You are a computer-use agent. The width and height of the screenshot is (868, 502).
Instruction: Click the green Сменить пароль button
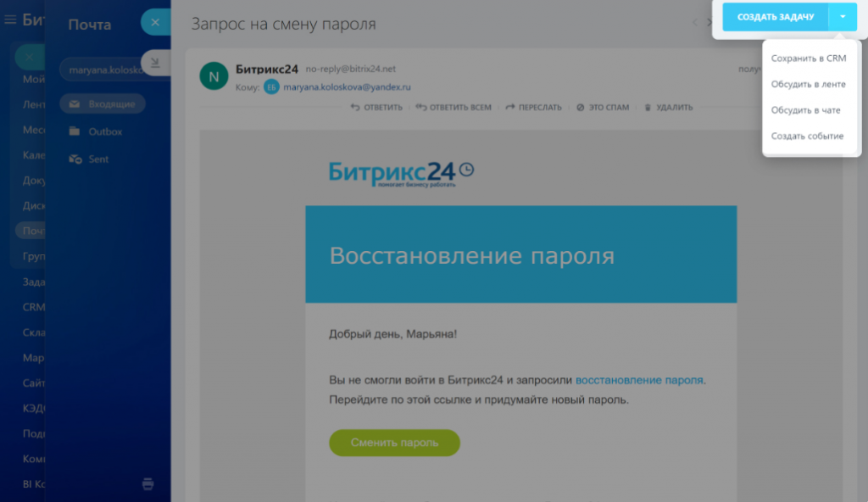(394, 443)
